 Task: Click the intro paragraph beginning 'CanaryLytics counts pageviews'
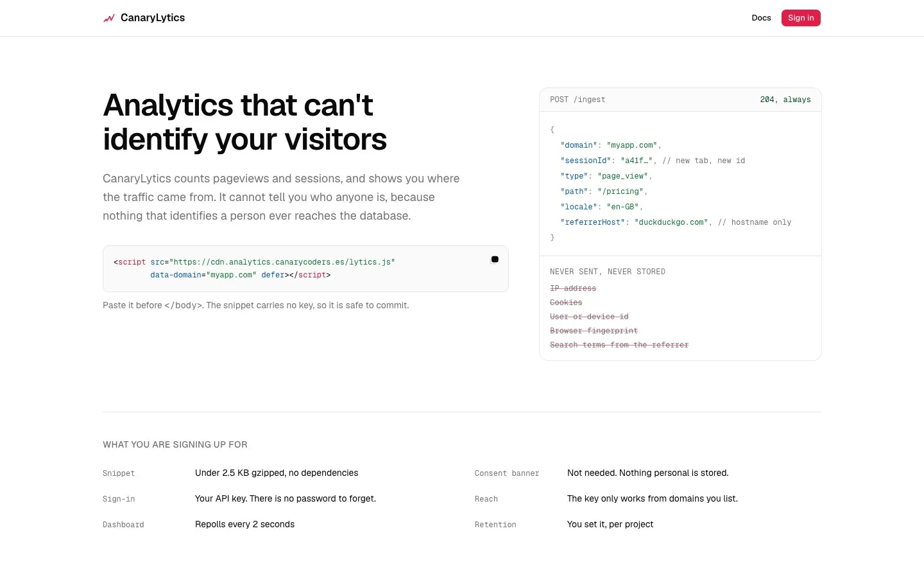tap(281, 197)
